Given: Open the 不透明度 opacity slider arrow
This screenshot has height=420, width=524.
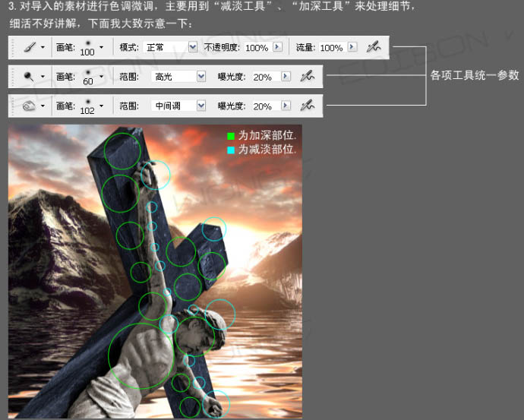Looking at the screenshot, I should coord(277,47).
